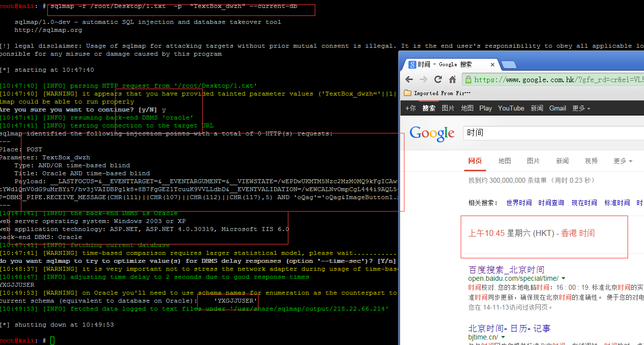Open YouTube in the Google bar
Image resolution: width=644 pixels, height=345 pixels.
[x=511, y=108]
